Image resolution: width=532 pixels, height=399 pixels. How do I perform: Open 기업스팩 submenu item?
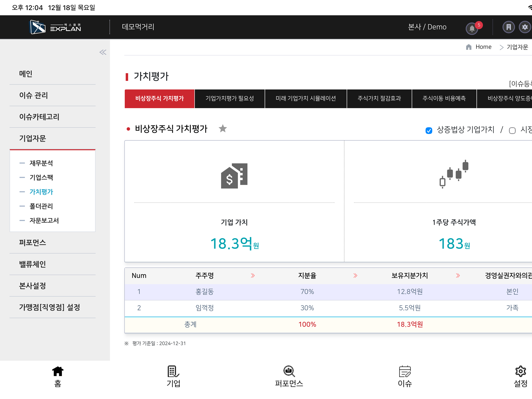(41, 178)
